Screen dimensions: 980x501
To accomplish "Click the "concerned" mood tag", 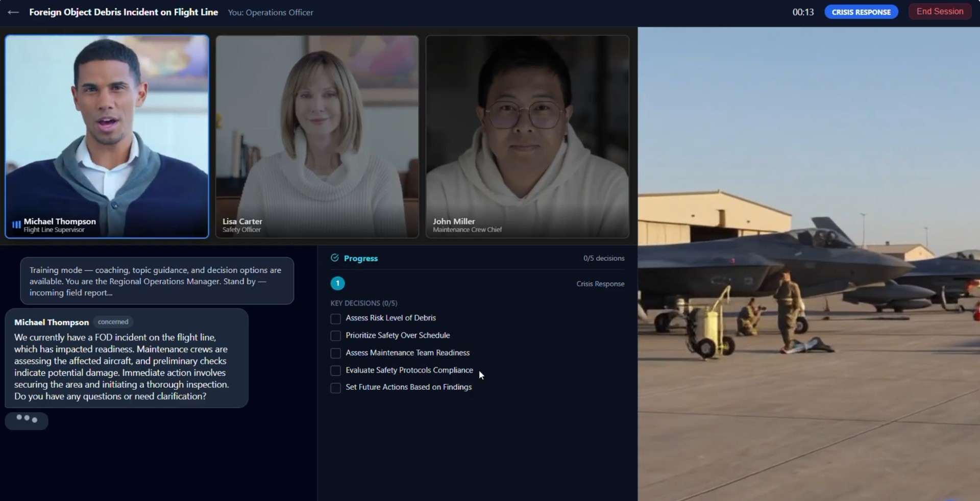I will click(x=113, y=322).
